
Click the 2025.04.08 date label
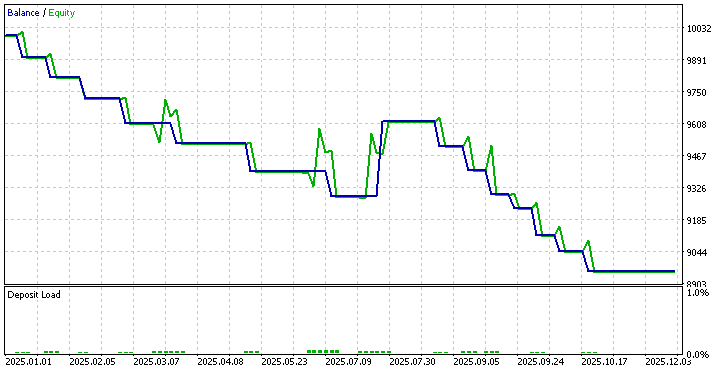click(220, 362)
